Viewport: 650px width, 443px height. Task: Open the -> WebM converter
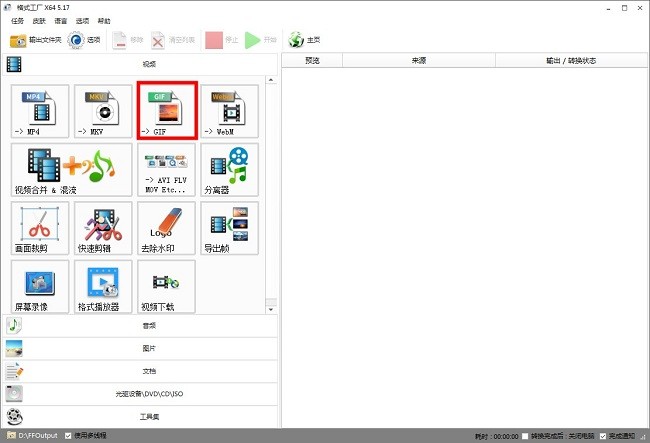pos(230,111)
